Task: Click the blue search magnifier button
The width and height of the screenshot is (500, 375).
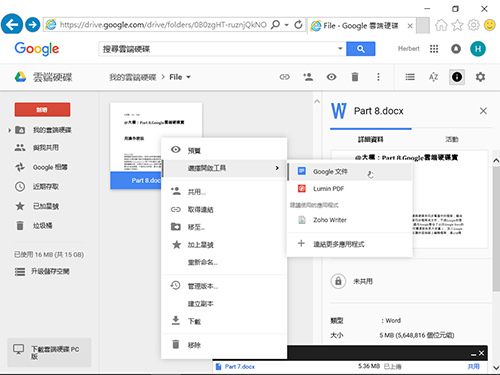Action: 361,49
